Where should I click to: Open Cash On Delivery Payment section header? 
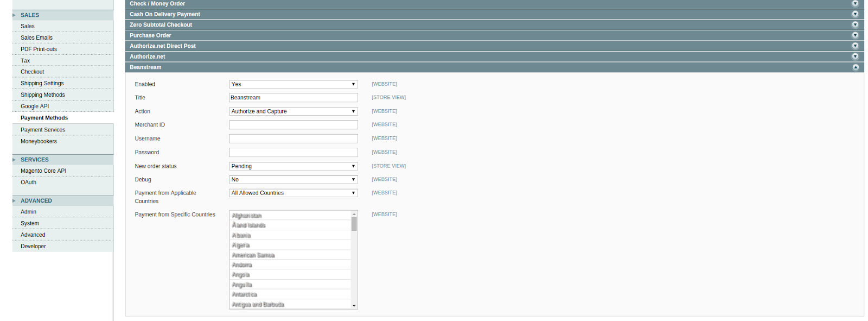point(494,14)
